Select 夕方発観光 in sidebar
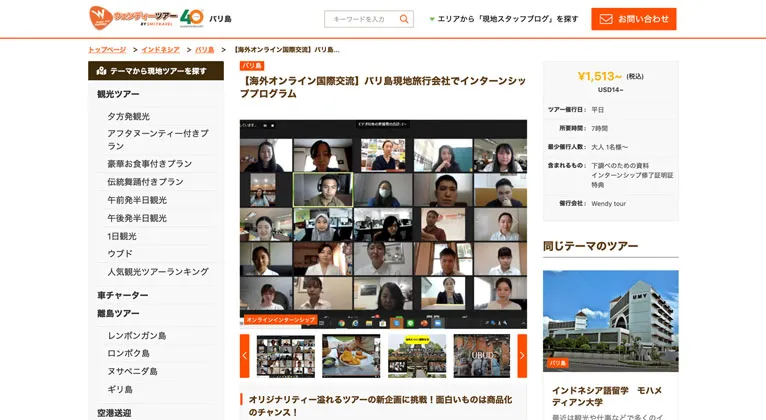This screenshot has width=766, height=420. [x=128, y=116]
